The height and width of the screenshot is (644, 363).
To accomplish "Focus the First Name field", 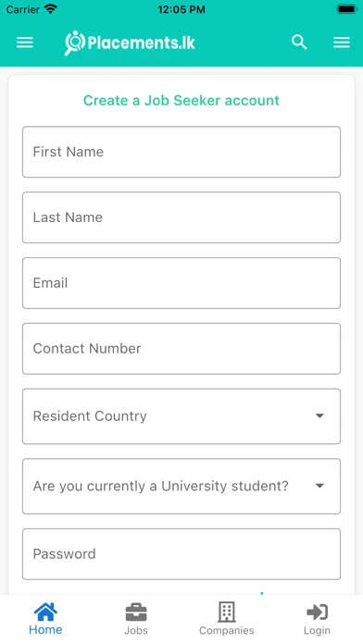I will coord(181,152).
